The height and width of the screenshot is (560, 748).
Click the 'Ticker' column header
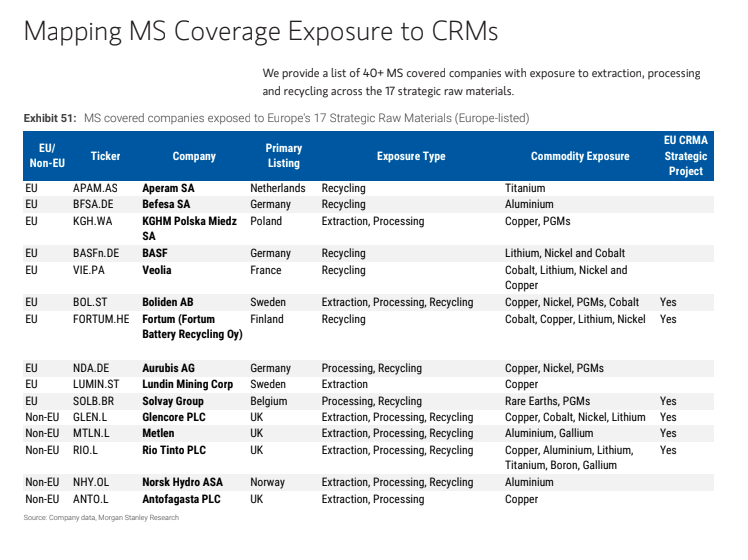pos(105,156)
